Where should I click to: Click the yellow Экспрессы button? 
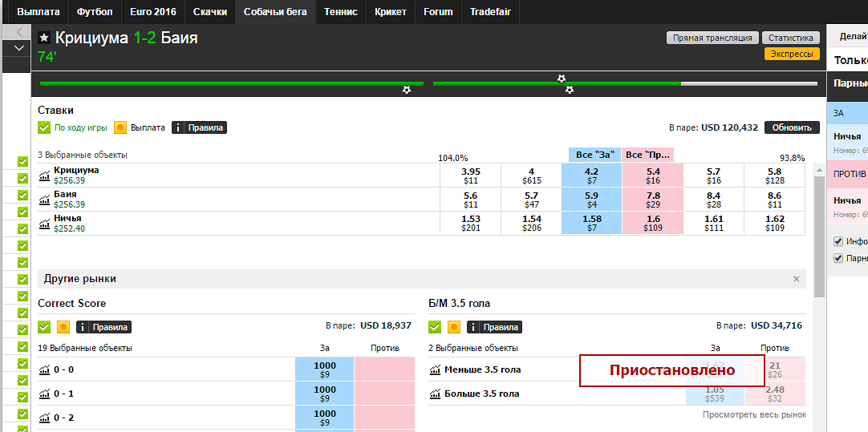click(x=792, y=54)
